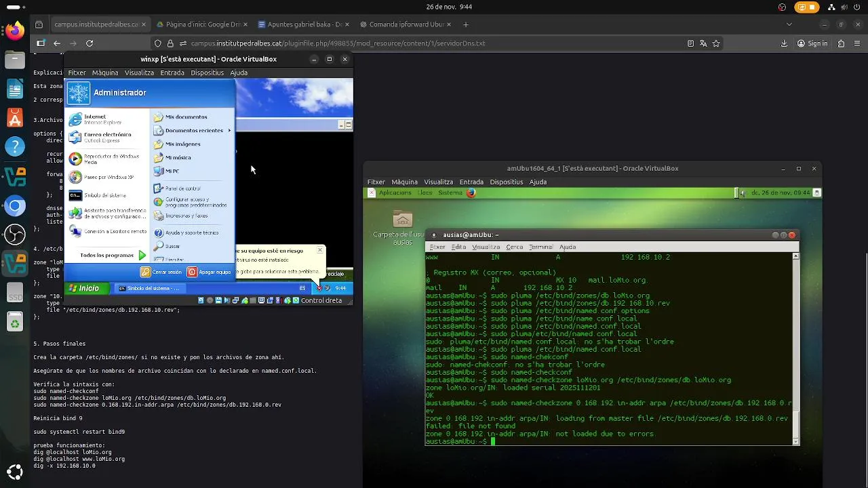
Task: Open system power menu in top bar
Action: tap(857, 7)
